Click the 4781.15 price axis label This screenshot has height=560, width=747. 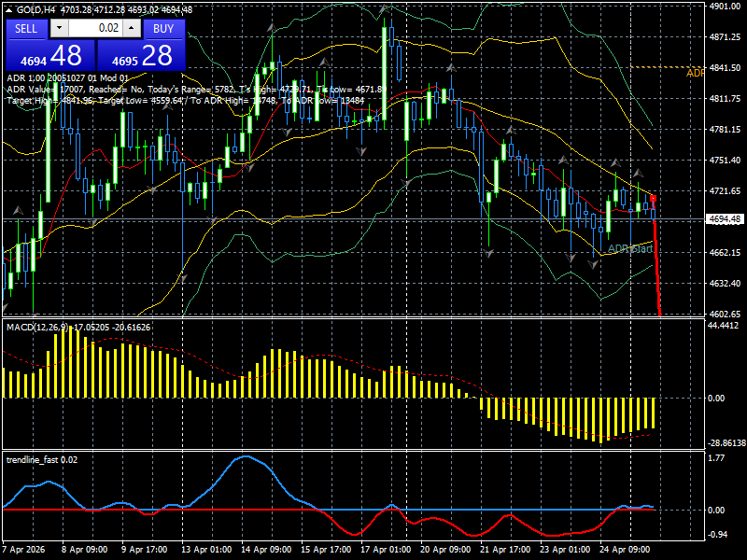point(725,130)
